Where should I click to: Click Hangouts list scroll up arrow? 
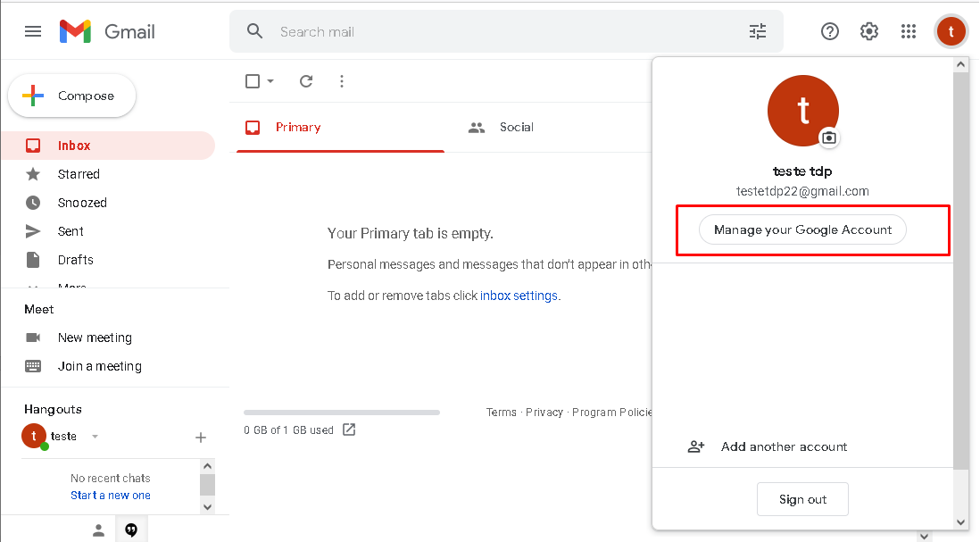tap(207, 466)
